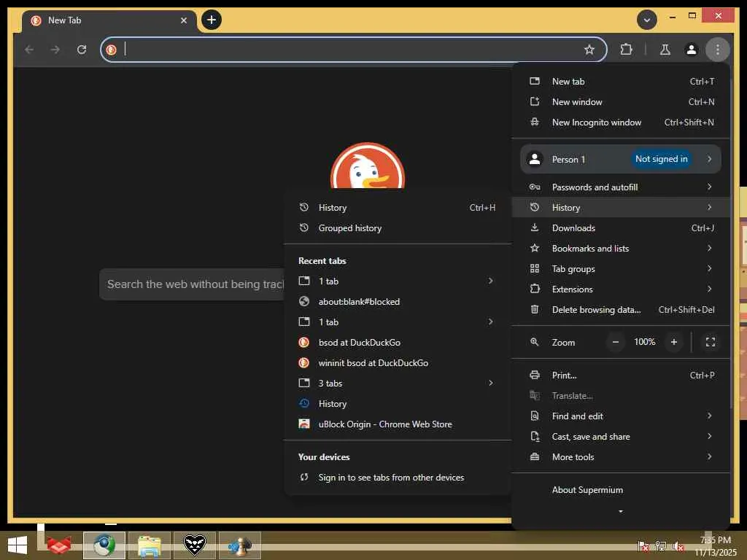Expand the 3 tabs recent entry
The image size is (747, 560).
click(x=398, y=384)
